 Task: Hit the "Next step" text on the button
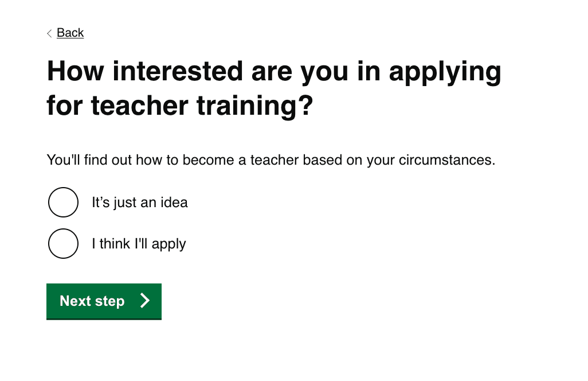point(92,301)
